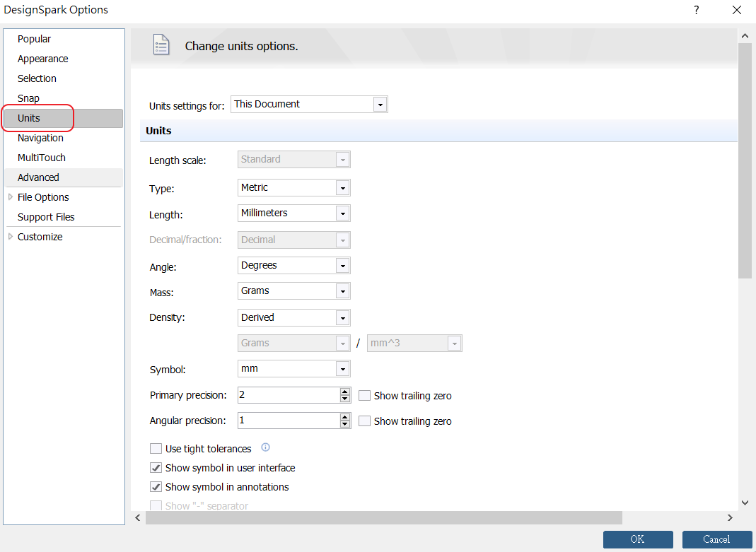Increase Angular precision with up arrow
Viewport: 756px width, 552px height.
click(344, 417)
